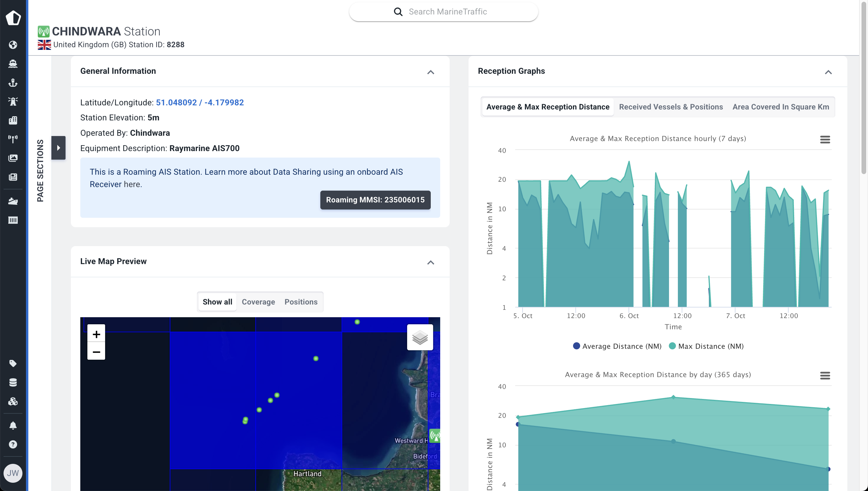The height and width of the screenshot is (491, 868).
Task: Click the vessels ship sidebar icon
Action: click(x=13, y=64)
